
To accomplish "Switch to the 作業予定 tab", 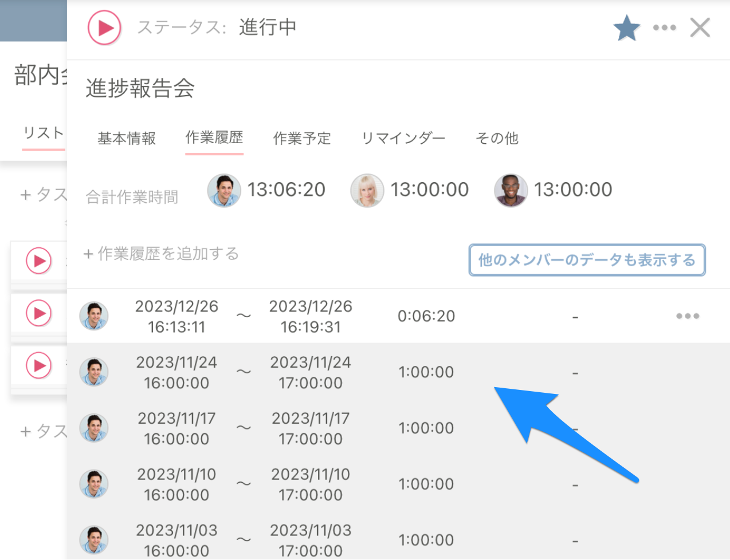I will [302, 138].
